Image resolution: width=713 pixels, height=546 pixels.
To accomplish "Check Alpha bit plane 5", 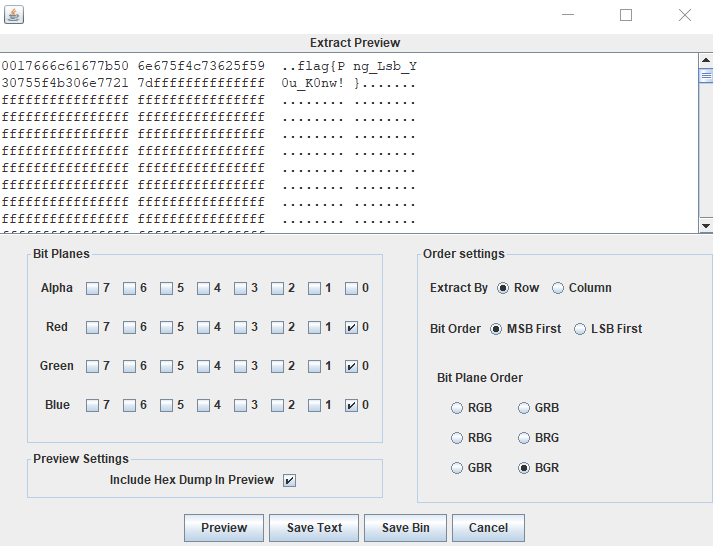I will point(166,289).
